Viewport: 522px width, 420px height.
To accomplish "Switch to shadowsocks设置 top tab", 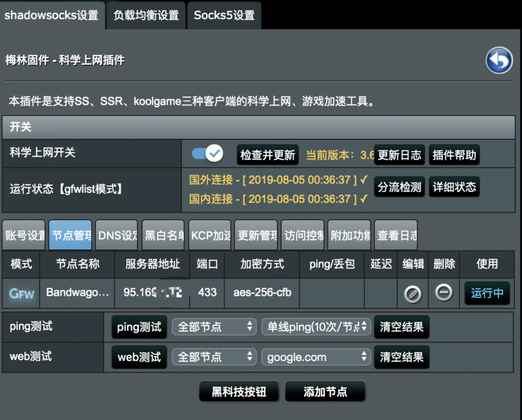I will [52, 15].
